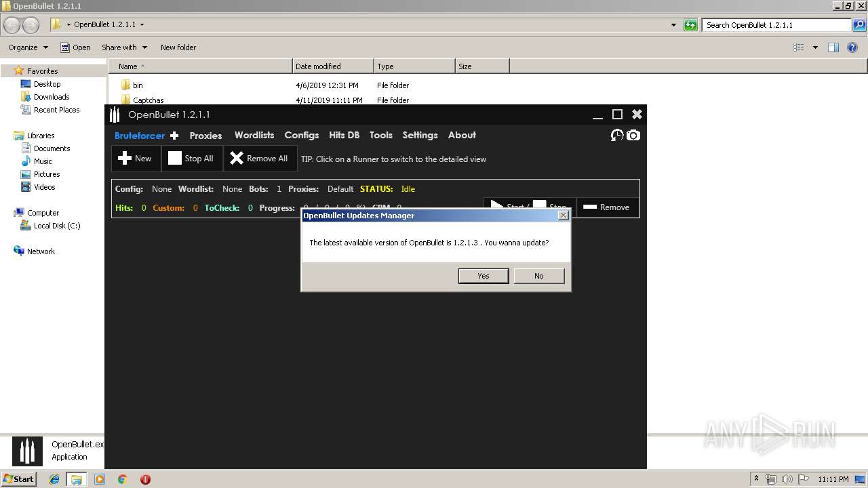
Task: Click the camera screenshot icon in OpenBullet
Action: (633, 136)
